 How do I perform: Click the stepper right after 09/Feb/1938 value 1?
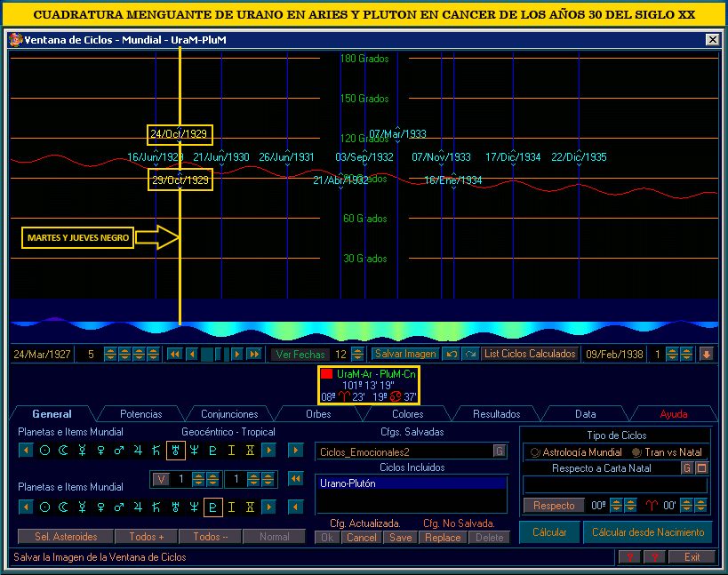[672, 354]
